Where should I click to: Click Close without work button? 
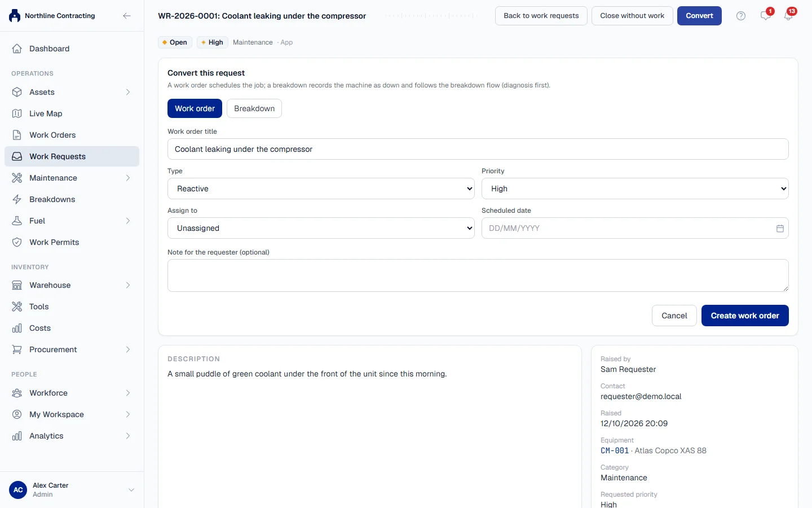[632, 16]
